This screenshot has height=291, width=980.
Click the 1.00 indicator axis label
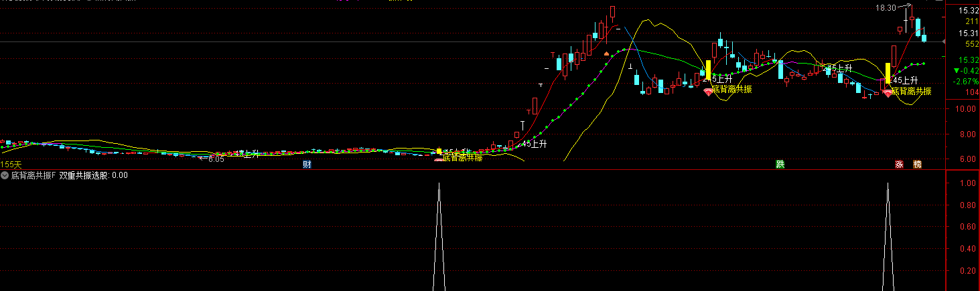967,182
